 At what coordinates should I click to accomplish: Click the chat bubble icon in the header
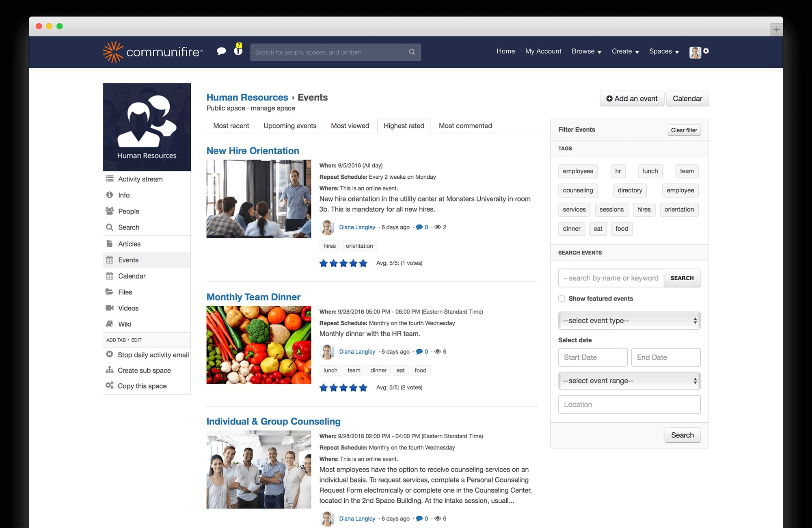pos(222,51)
